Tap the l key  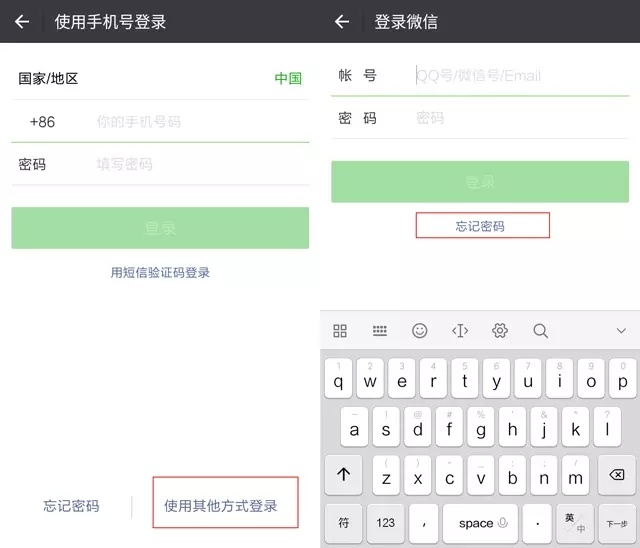click(607, 426)
